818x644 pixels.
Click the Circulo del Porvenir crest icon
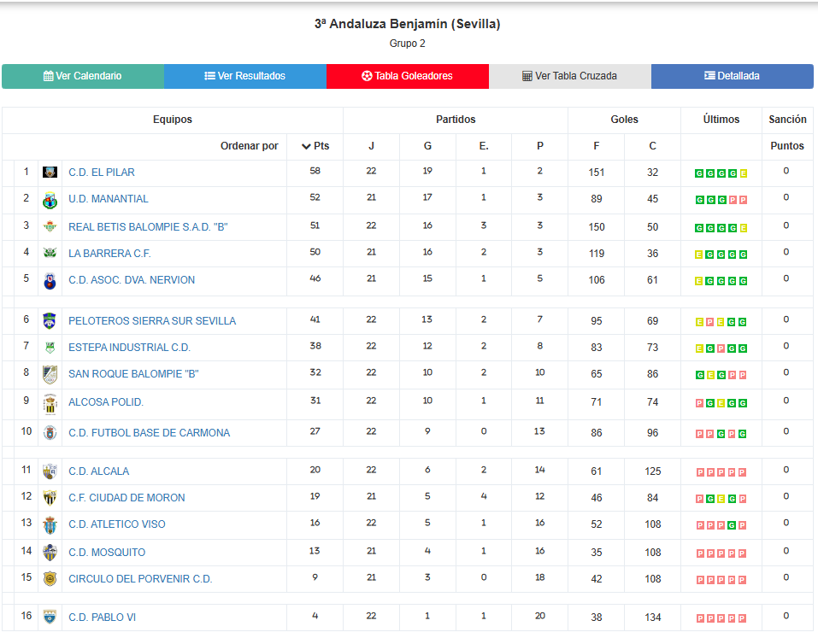(50, 579)
